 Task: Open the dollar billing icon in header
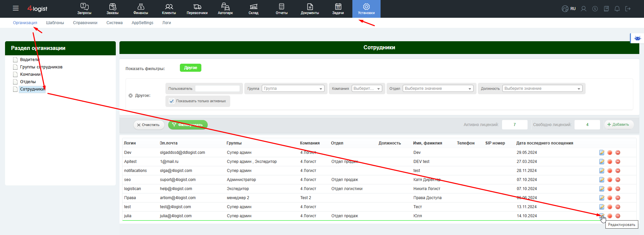(595, 9)
